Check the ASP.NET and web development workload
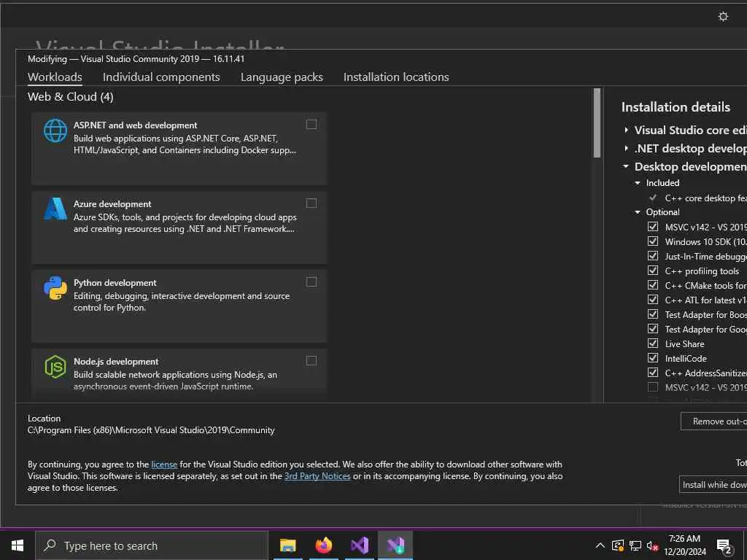The height and width of the screenshot is (560, 747). point(311,124)
